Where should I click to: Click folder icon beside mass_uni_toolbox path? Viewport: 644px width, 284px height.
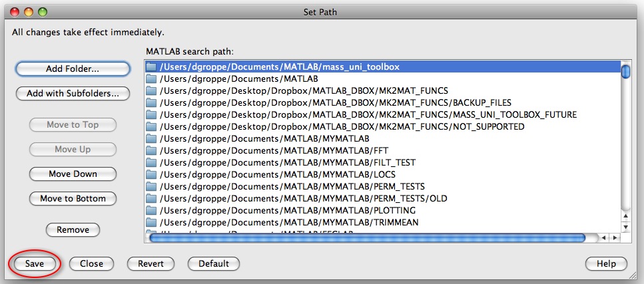[x=152, y=67]
